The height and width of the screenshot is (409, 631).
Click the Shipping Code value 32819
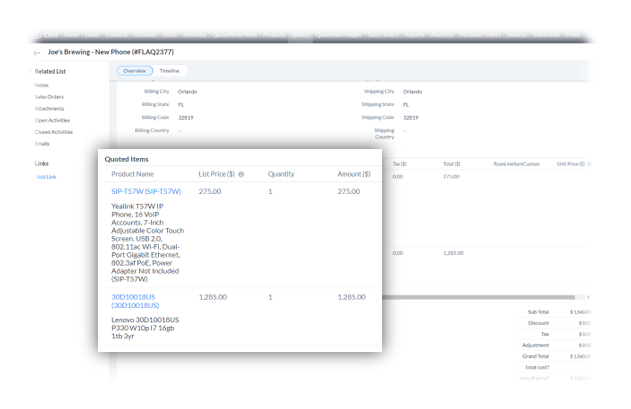coord(412,117)
